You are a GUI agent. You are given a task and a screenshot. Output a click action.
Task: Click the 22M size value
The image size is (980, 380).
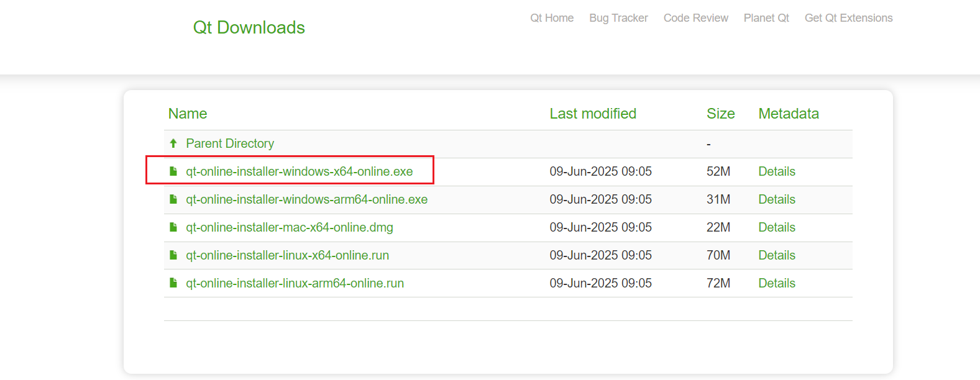point(718,227)
